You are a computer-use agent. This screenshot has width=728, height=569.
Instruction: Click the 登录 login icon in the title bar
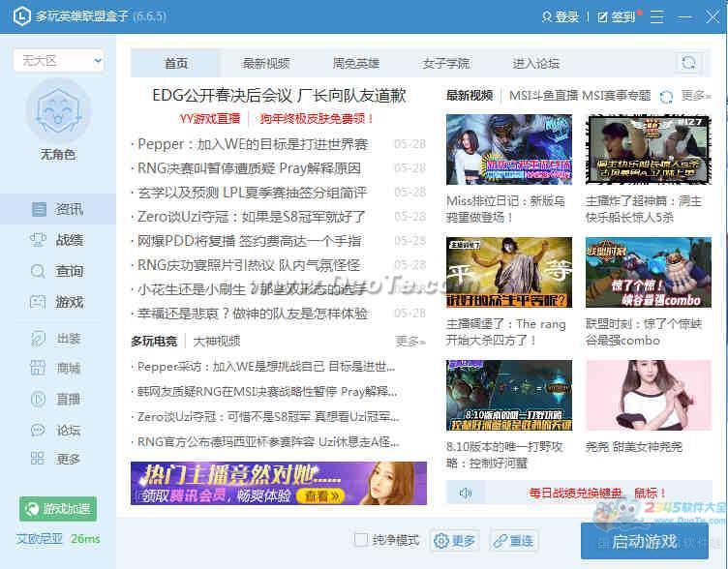(547, 17)
